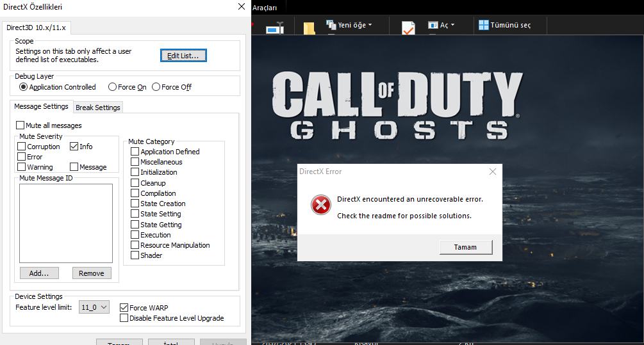Click the Yeni öğe icon in Explorer ribbon
This screenshot has height=345, width=644.
coord(331,25)
